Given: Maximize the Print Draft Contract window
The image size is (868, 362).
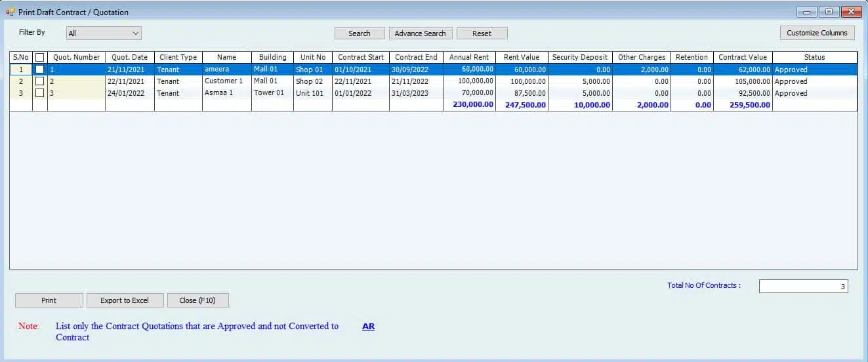Looking at the screenshot, I should 829,12.
